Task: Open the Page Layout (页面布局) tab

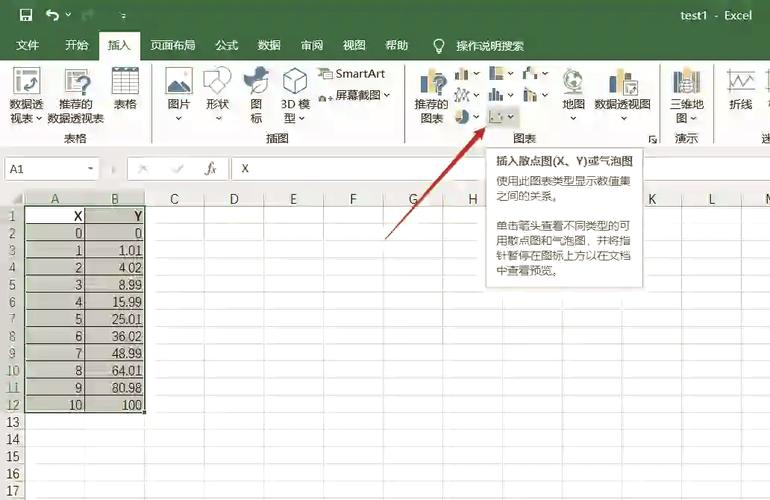Action: 173,45
